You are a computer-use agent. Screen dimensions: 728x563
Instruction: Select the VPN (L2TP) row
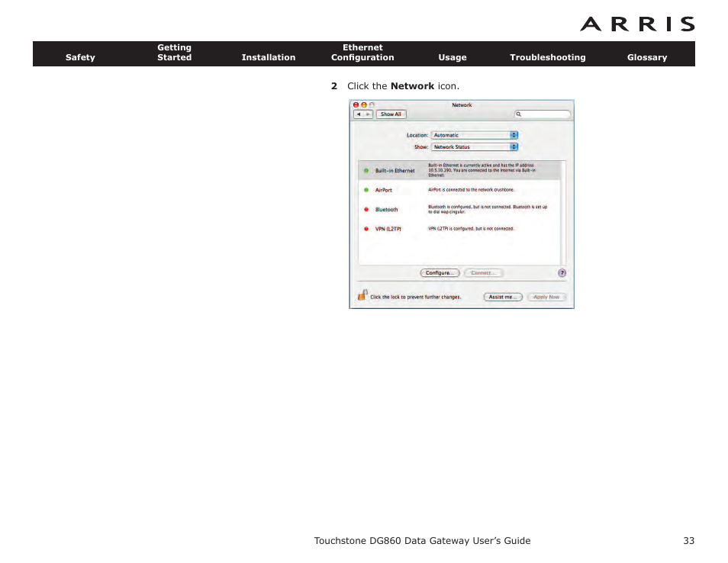pyautogui.click(x=459, y=229)
